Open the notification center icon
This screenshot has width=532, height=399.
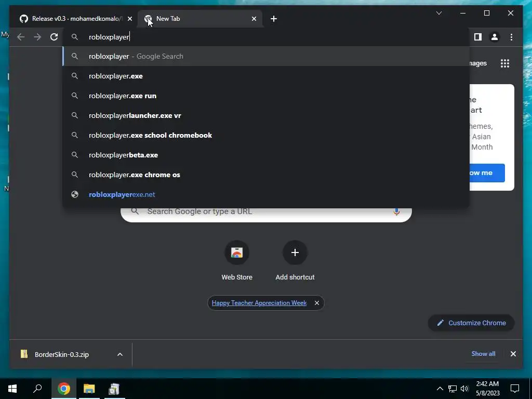pos(515,389)
